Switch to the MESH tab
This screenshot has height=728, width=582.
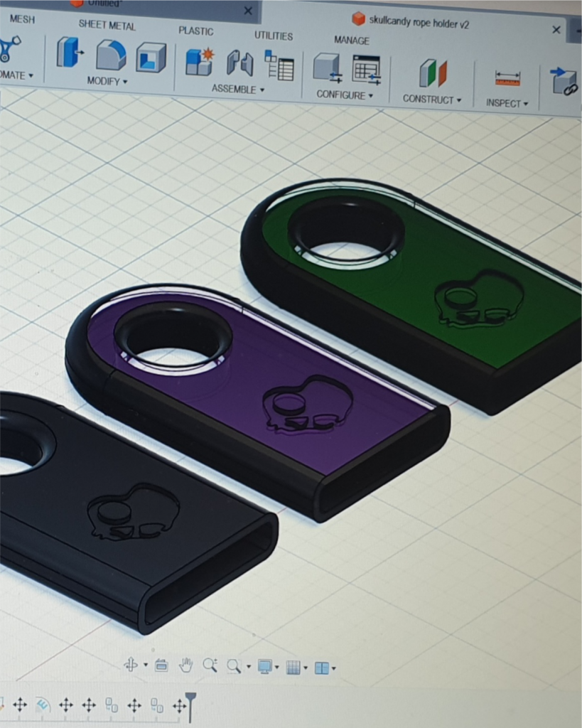coord(22,19)
